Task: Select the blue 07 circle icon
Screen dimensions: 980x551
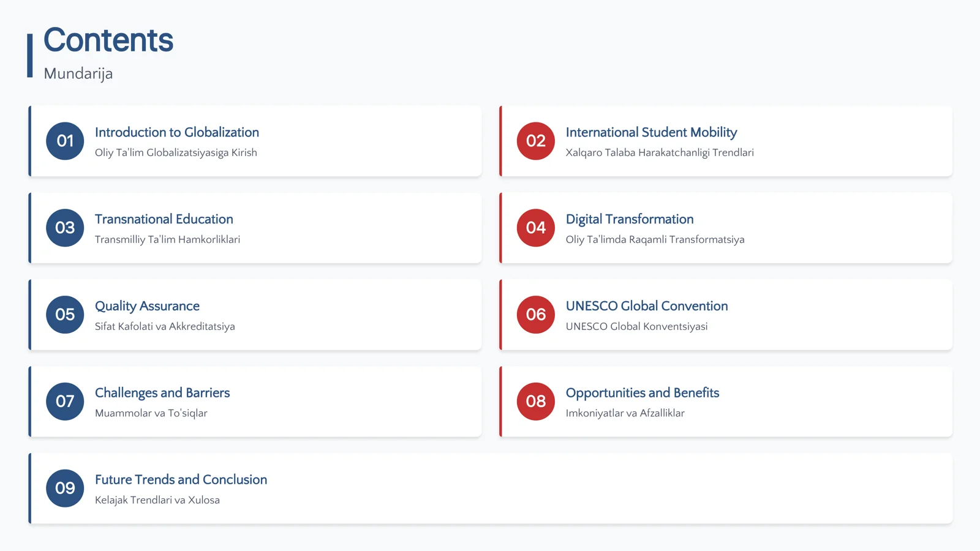Action: (65, 402)
